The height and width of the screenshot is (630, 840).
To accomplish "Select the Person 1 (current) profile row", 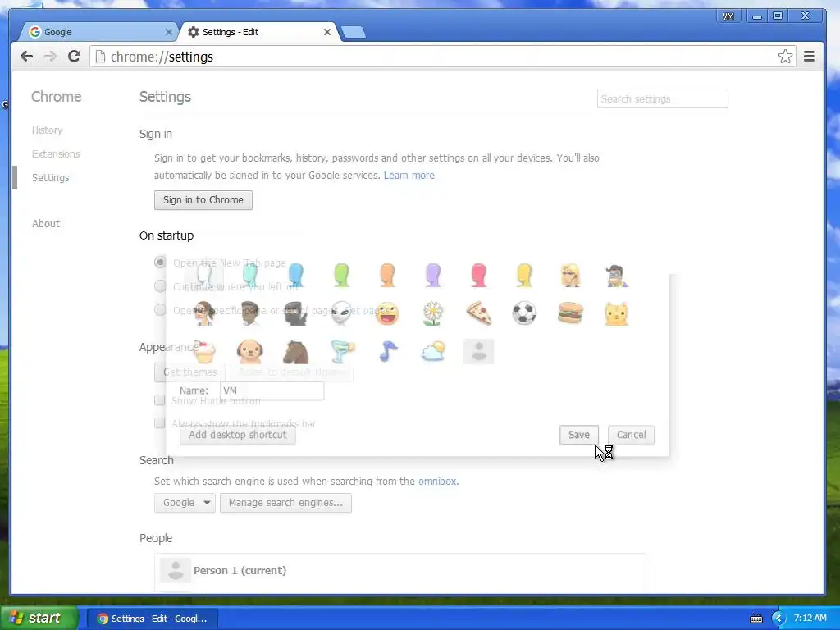I will [400, 571].
